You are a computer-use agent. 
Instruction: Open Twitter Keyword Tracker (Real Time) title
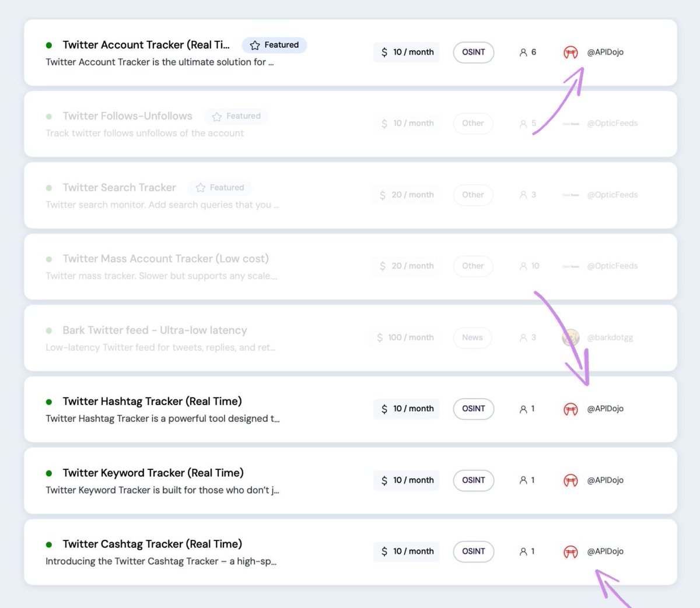pyautogui.click(x=153, y=473)
